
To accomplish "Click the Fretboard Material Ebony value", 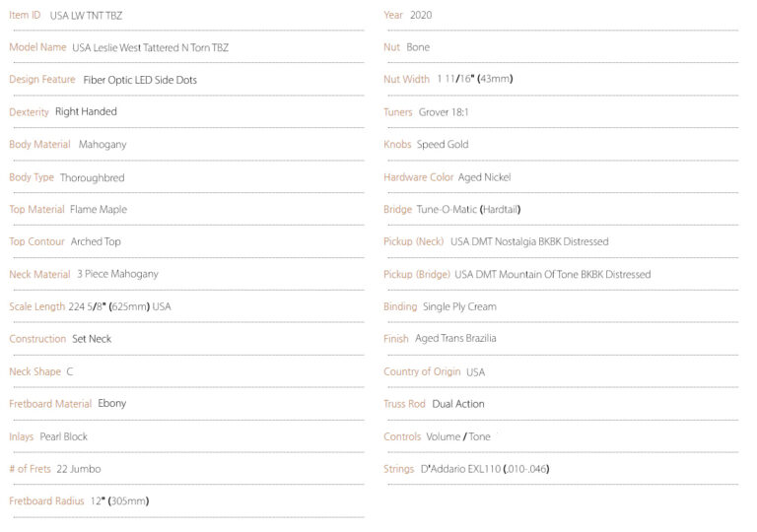I will [x=112, y=403].
